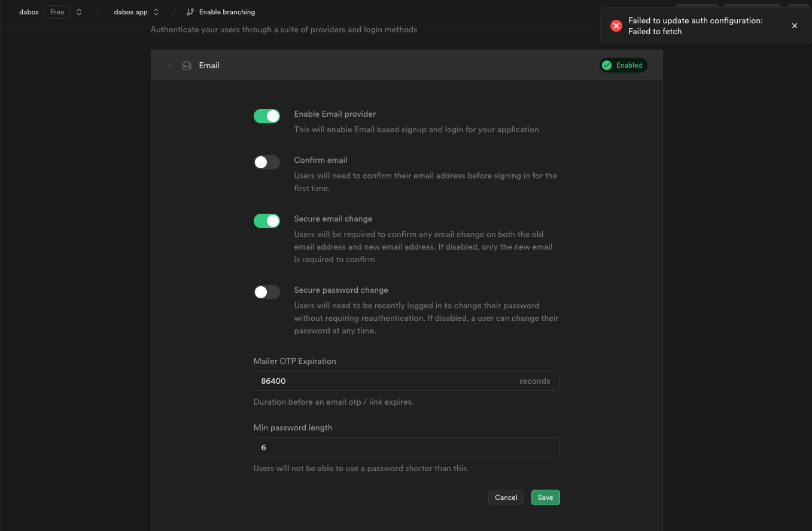Click the Email envelope icon

187,65
